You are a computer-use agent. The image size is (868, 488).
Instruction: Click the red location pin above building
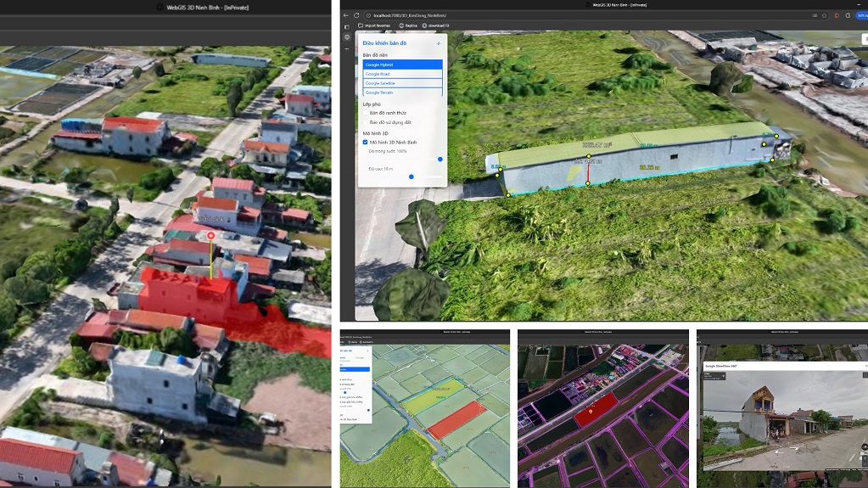tap(211, 236)
